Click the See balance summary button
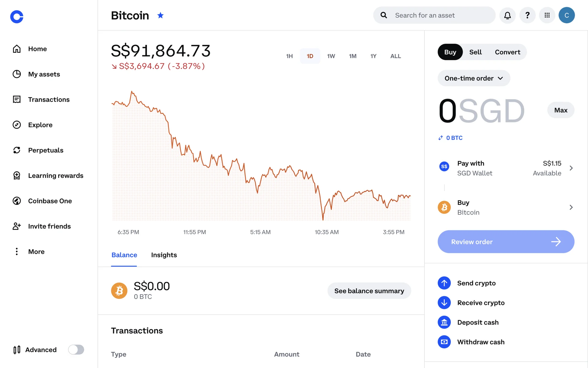 (369, 291)
